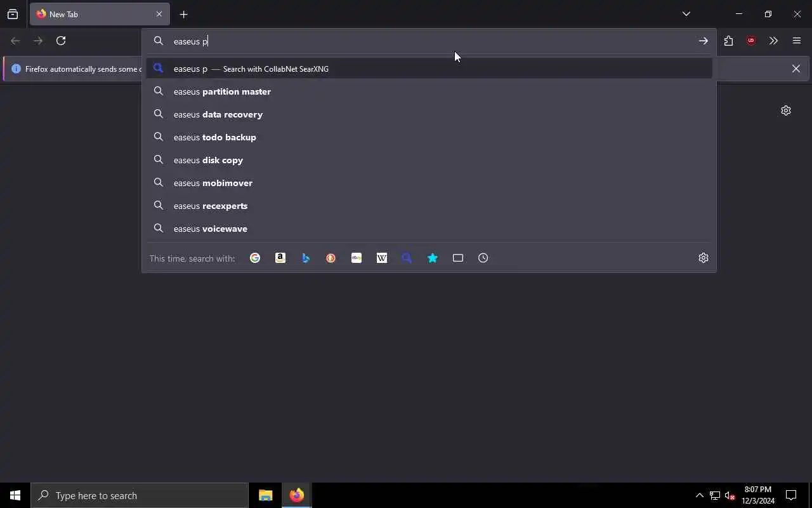List all tabs dropdown arrow
This screenshot has width=812, height=508.
tap(686, 14)
